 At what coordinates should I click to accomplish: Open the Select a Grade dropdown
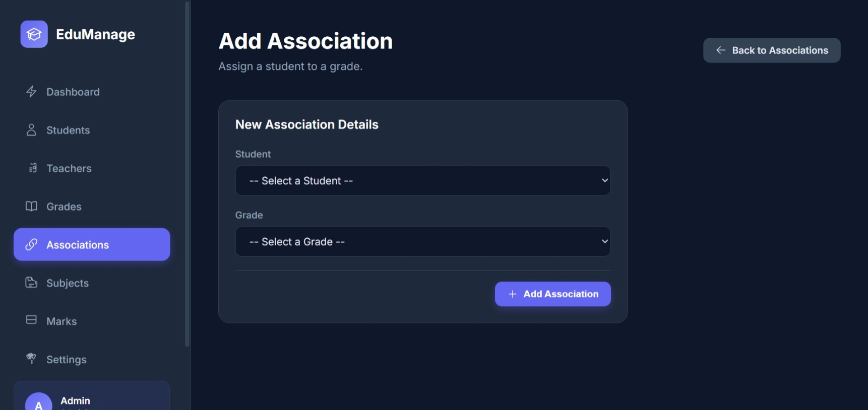(x=422, y=242)
